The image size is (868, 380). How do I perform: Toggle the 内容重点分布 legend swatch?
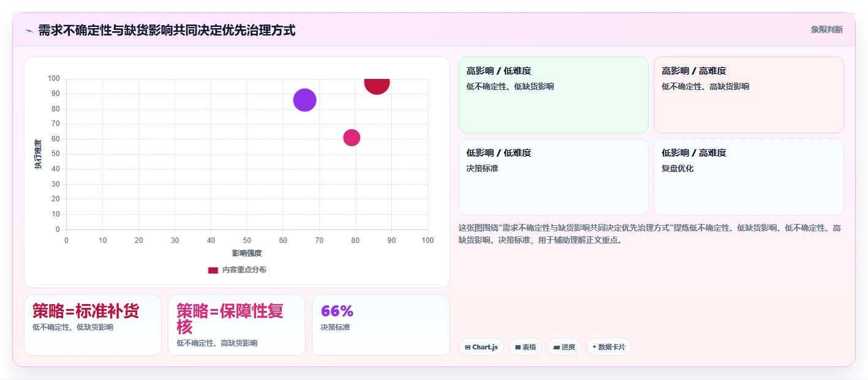(x=213, y=270)
